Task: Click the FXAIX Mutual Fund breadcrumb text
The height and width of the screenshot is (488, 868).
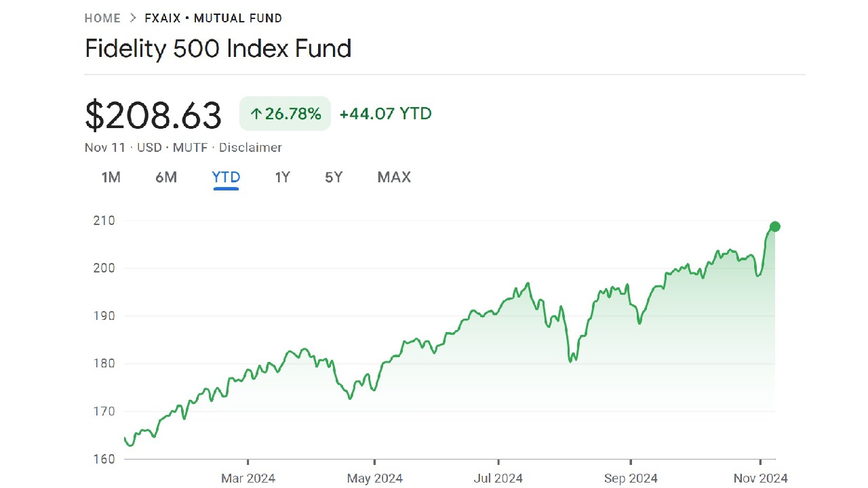Action: click(x=213, y=18)
